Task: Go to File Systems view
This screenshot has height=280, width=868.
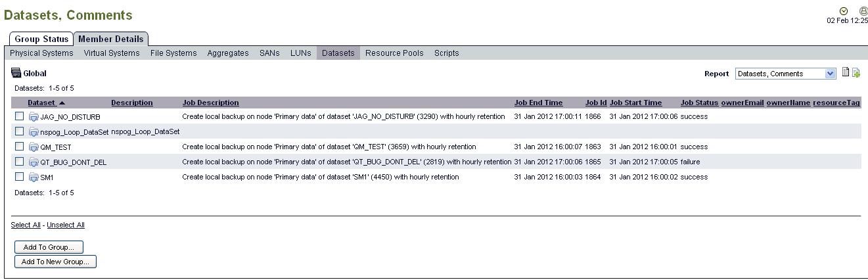Action: point(173,53)
